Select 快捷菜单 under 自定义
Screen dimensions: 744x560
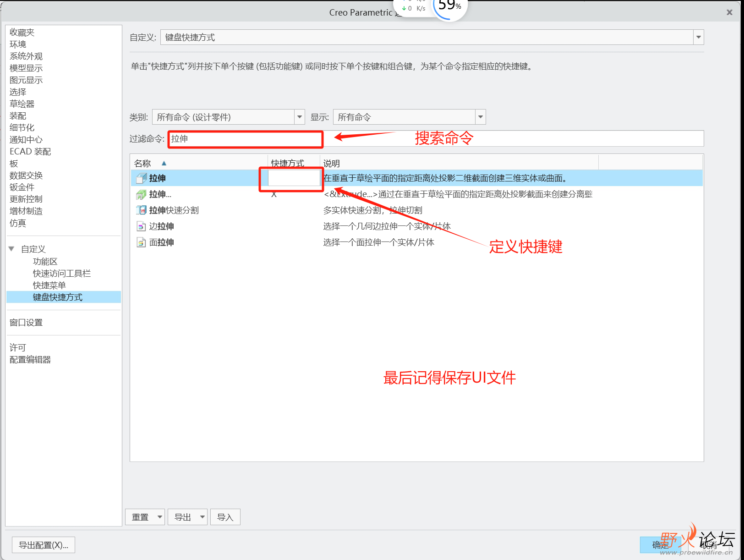click(49, 285)
